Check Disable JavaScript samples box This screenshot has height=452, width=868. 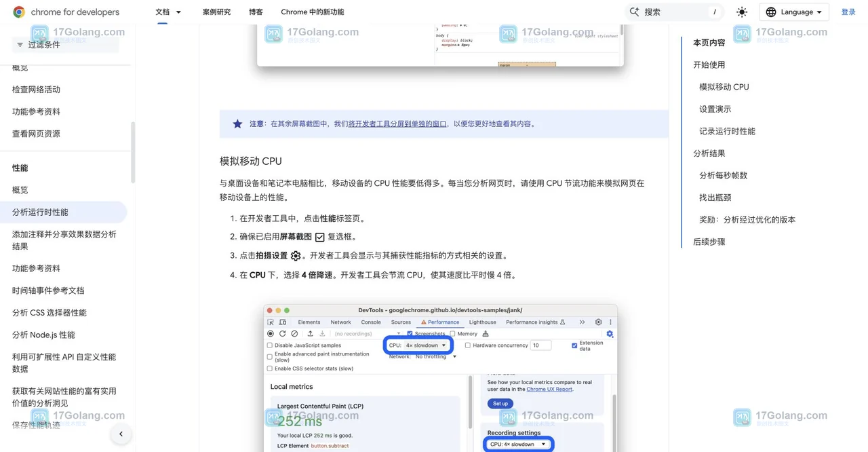pyautogui.click(x=270, y=345)
